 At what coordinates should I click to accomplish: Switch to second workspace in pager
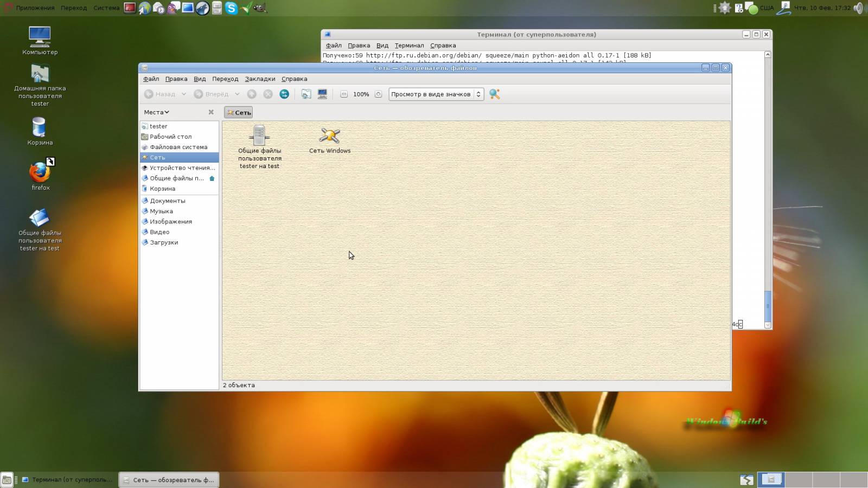pos(799,480)
